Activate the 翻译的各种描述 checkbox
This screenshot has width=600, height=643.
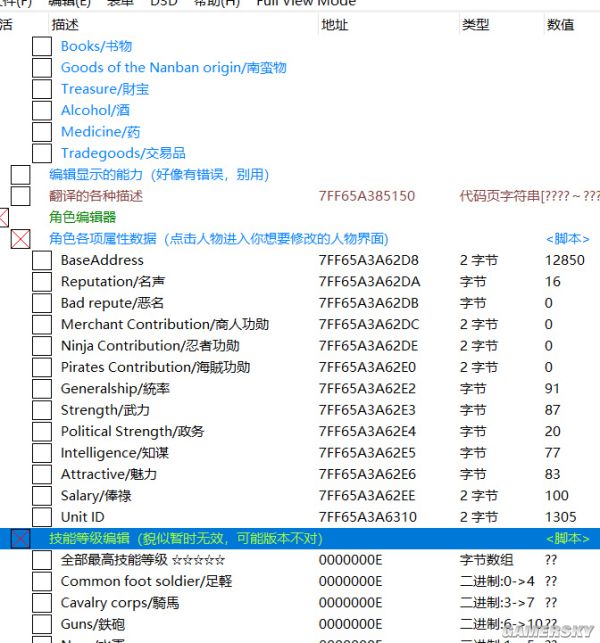21,196
